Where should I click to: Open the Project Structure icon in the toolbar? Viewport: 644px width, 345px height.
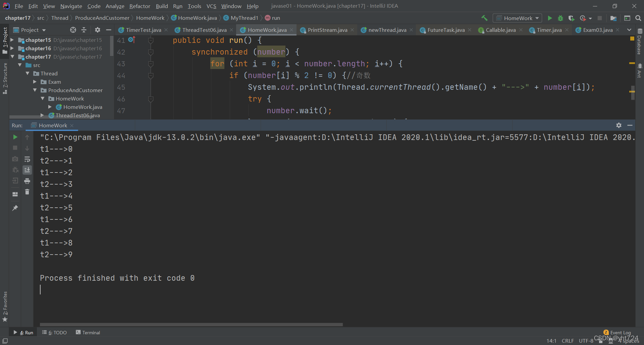click(613, 18)
